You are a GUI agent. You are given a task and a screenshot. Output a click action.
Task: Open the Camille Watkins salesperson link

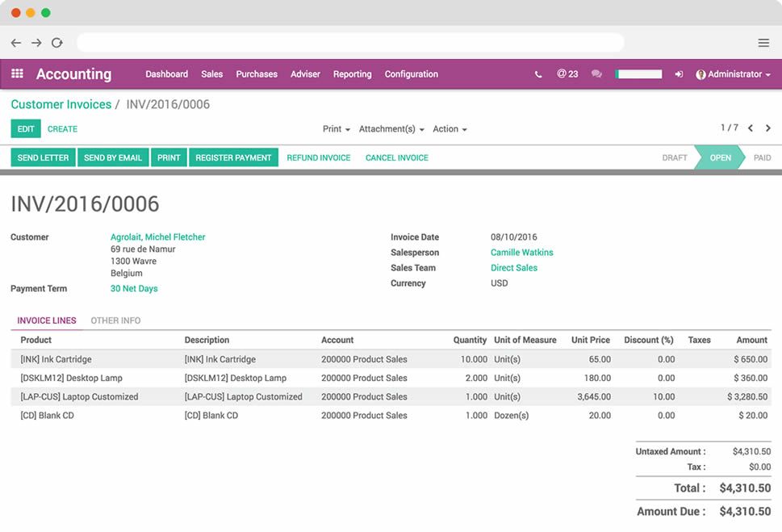pos(522,252)
